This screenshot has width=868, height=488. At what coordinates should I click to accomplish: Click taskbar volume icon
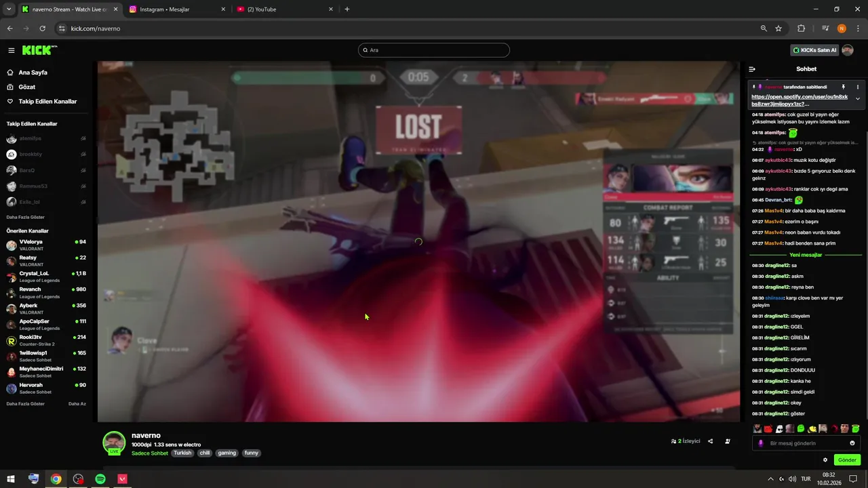[793, 479]
